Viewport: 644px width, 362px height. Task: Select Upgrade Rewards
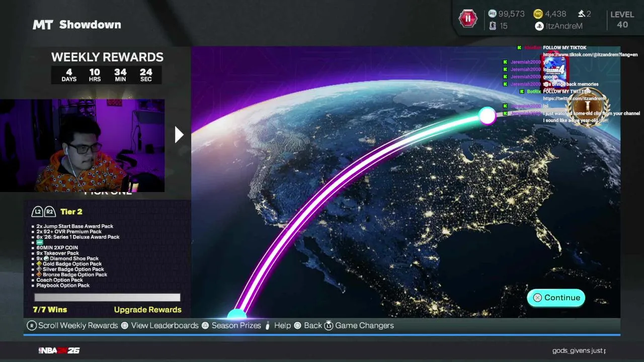point(147,310)
